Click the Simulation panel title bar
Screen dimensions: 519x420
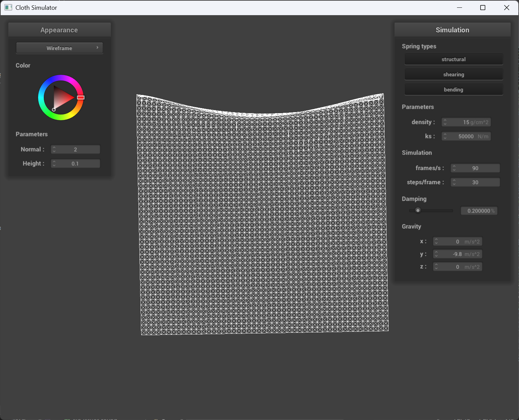(452, 30)
